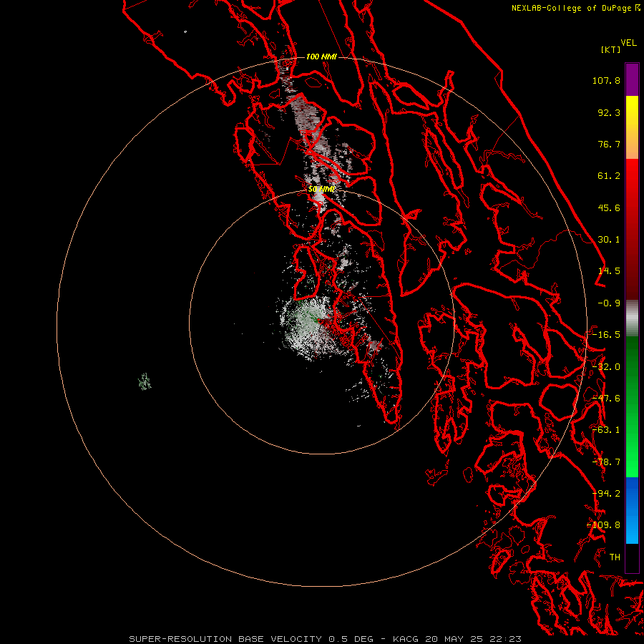
Task: Select the -109.8 velocity scale value
Action: (x=604, y=525)
